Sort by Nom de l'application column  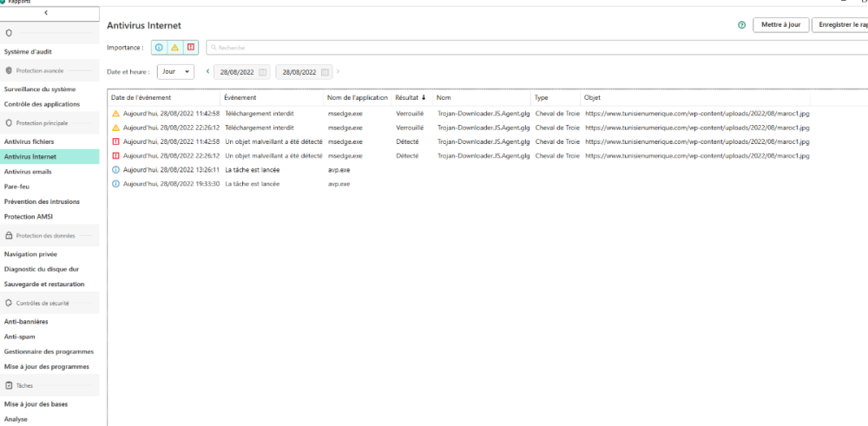click(358, 97)
